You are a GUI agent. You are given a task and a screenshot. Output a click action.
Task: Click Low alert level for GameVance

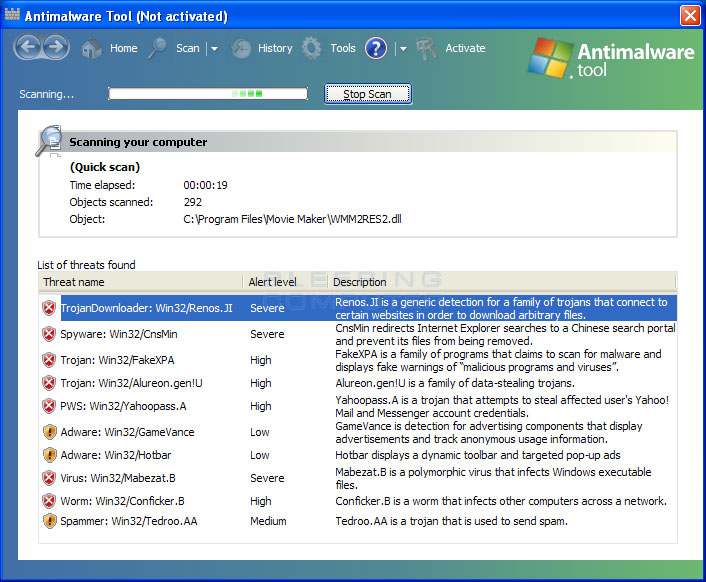coord(260,432)
